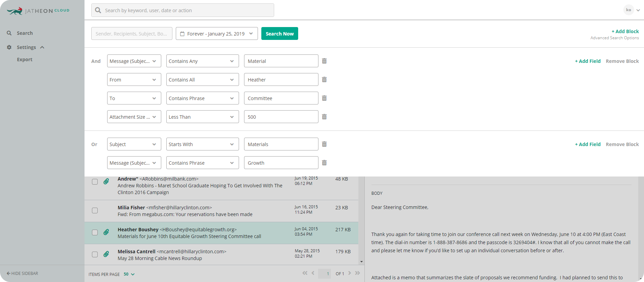Click the Search Now button

click(280, 34)
